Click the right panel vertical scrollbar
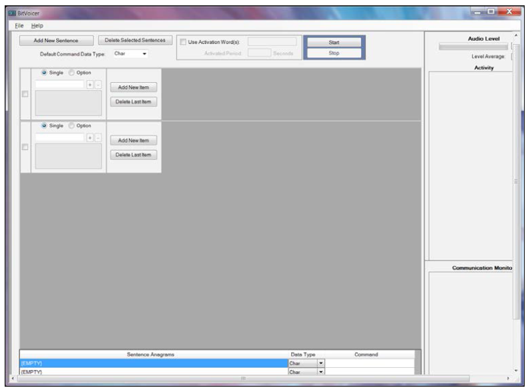Image resolution: width=532 pixels, height=392 pixels. [x=516, y=182]
